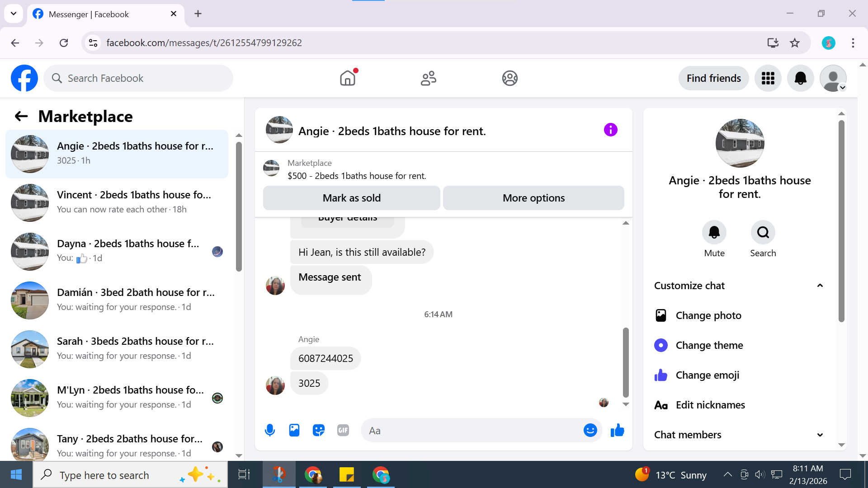Image resolution: width=868 pixels, height=488 pixels.
Task: Click the voice clip microphone icon
Action: (270, 430)
